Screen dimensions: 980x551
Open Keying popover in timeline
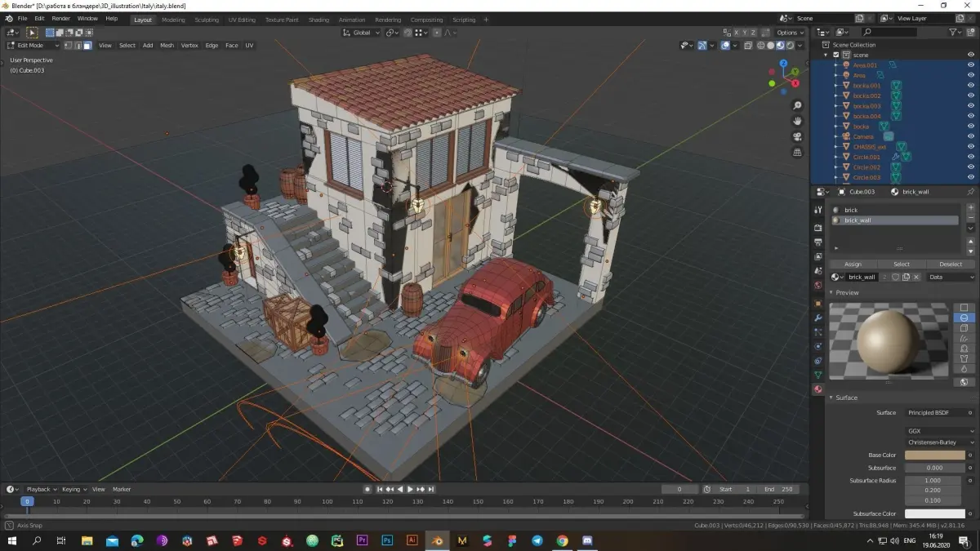coord(73,489)
